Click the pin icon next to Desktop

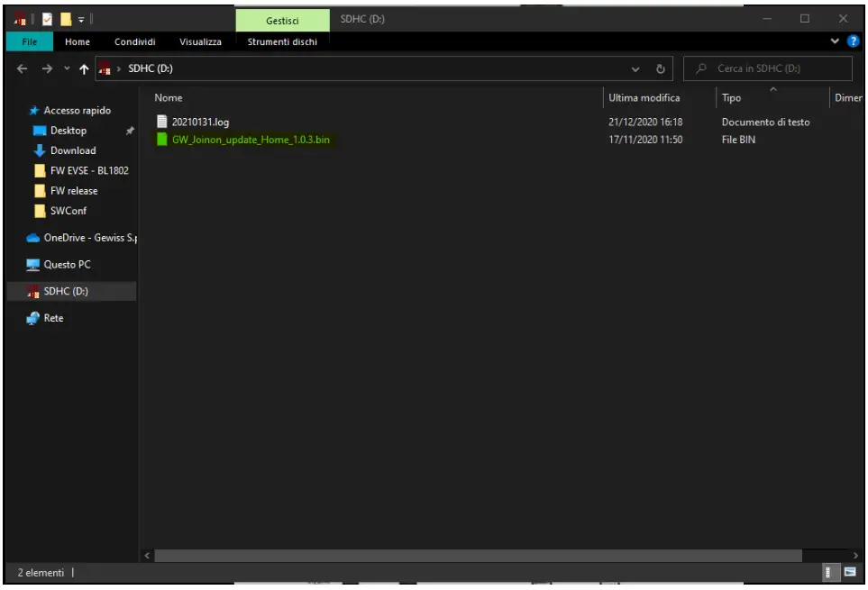tap(130, 131)
